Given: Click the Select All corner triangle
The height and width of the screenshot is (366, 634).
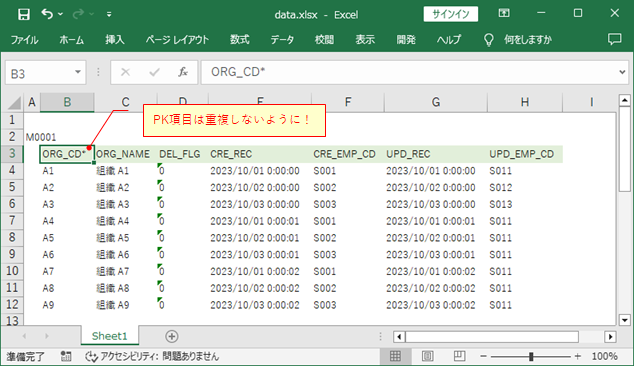Looking at the screenshot, I should pyautogui.click(x=13, y=103).
